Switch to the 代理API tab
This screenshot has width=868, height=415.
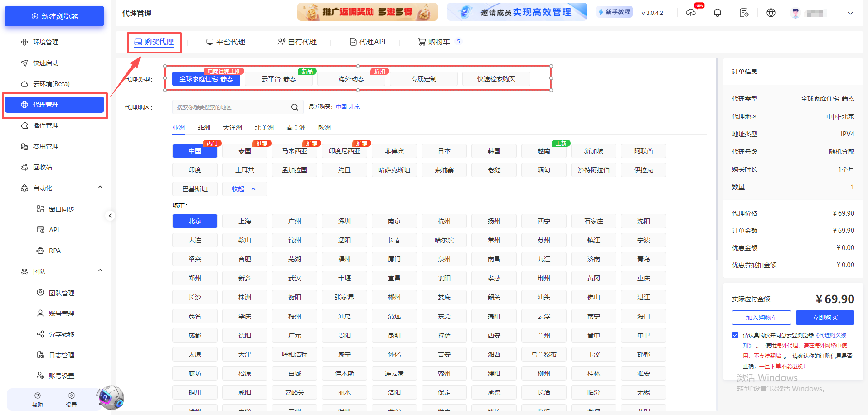(368, 41)
